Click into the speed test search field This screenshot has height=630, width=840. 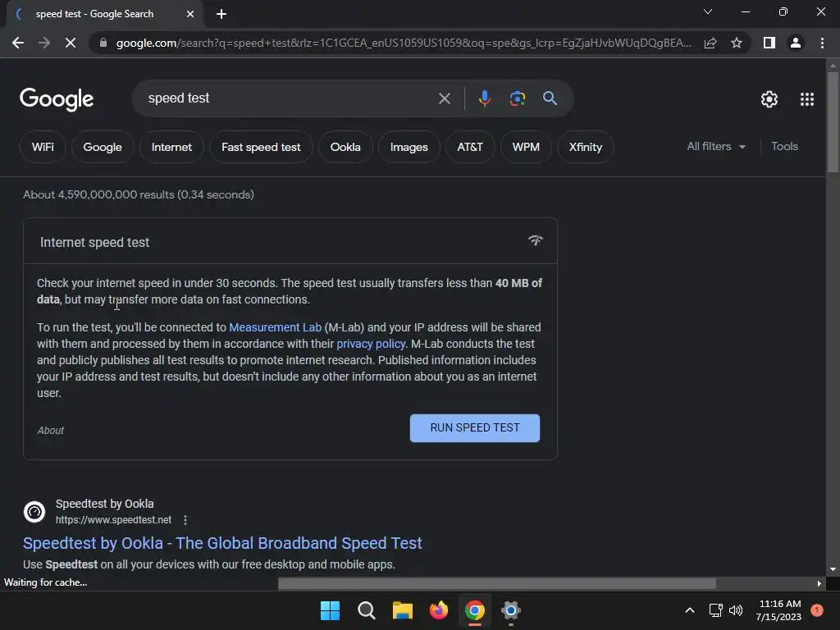[x=290, y=98]
